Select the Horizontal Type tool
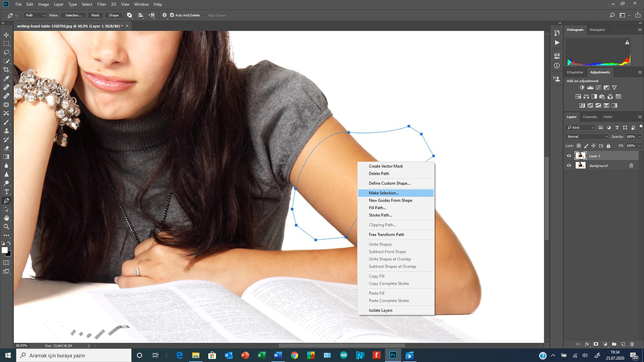Image resolution: width=644 pixels, height=362 pixels. click(x=6, y=191)
